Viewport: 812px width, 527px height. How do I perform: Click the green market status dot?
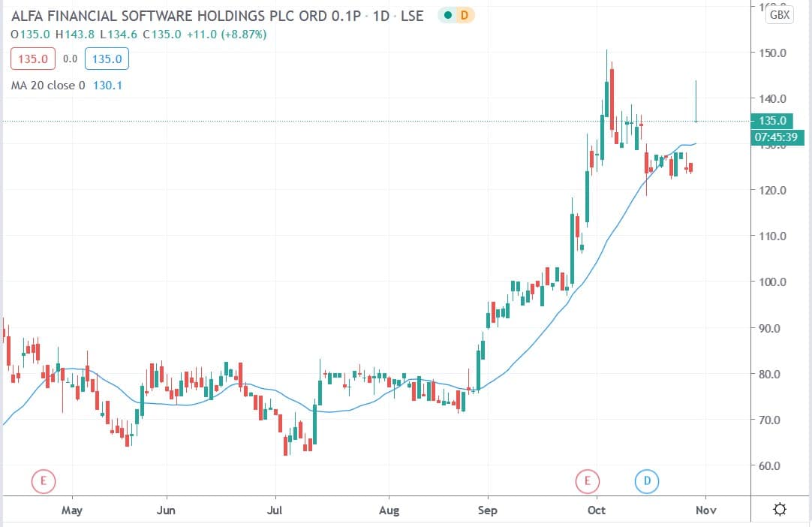447,16
